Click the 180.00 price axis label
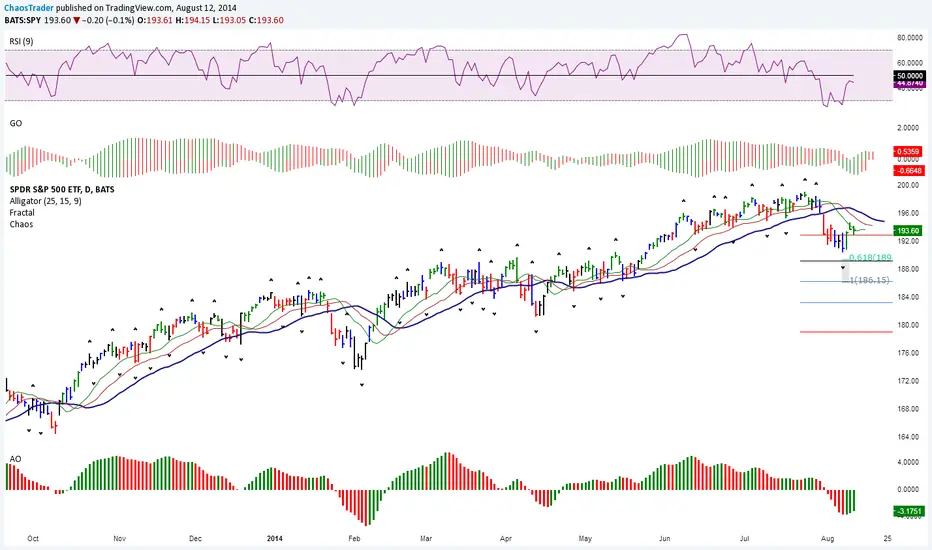Viewport: 932px width, 550px height. coord(908,325)
